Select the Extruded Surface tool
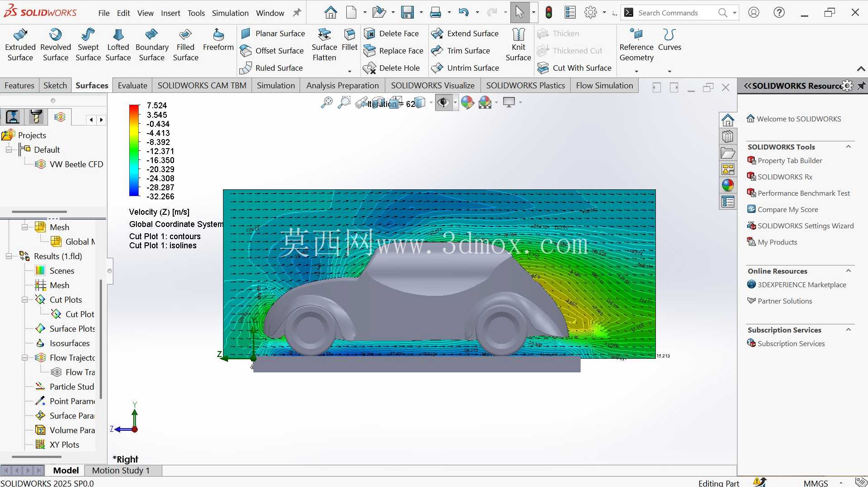The image size is (868, 487). click(x=20, y=45)
